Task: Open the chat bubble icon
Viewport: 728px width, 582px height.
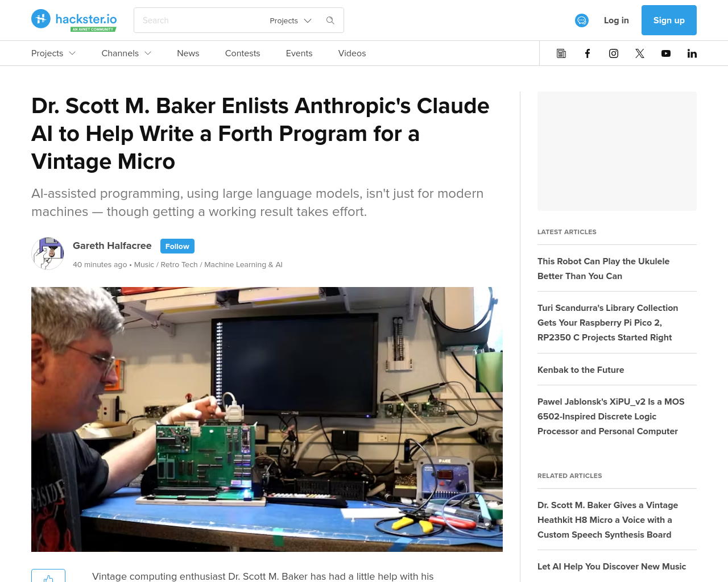Action: (582, 20)
